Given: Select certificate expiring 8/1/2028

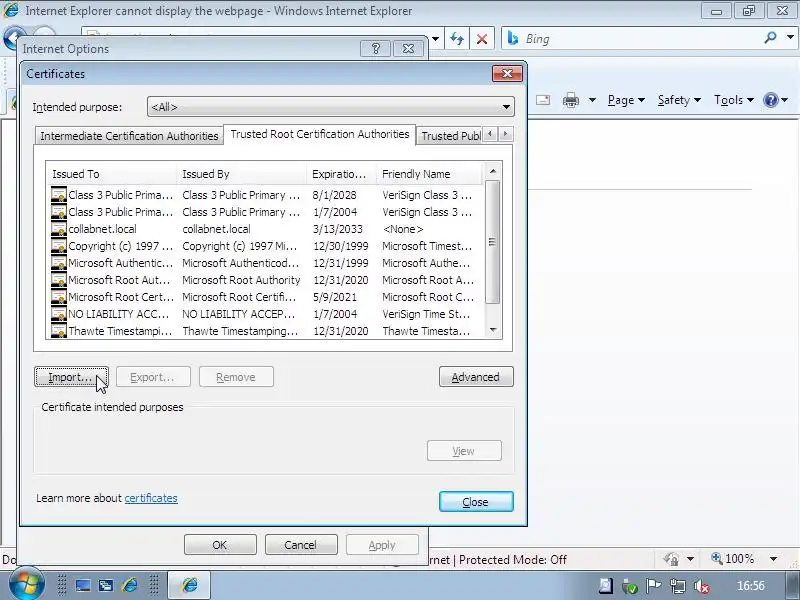Looking at the screenshot, I should tap(265, 195).
